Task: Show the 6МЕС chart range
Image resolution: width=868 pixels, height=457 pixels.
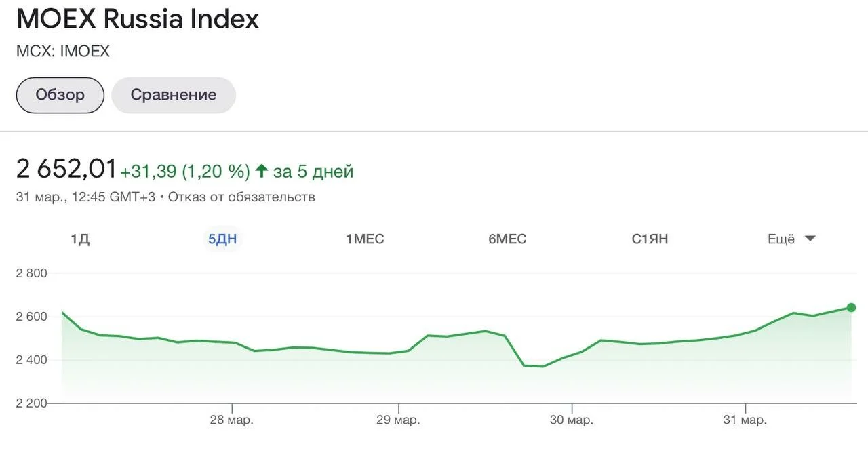Action: coord(507,239)
